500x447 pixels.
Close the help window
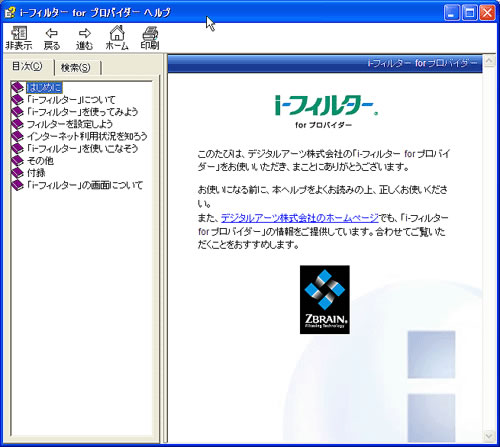(487, 13)
